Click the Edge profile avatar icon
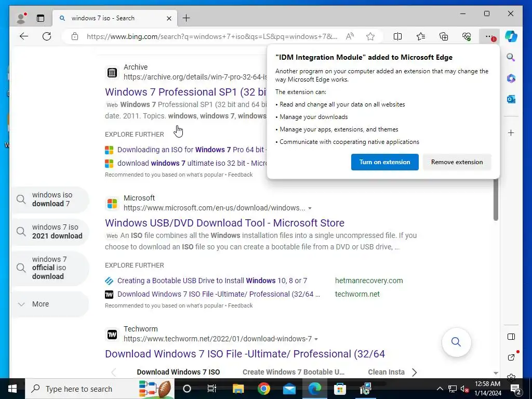Image resolution: width=532 pixels, height=399 pixels. [x=21, y=18]
